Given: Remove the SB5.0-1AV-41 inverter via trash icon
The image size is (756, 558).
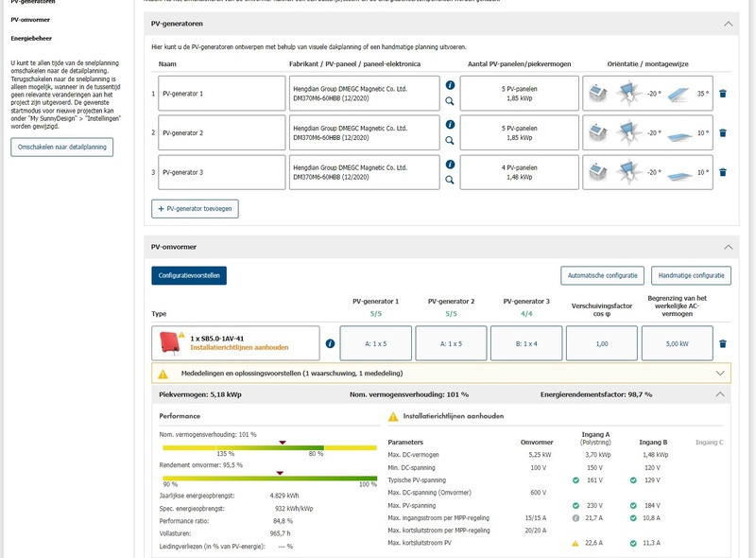Looking at the screenshot, I should 723,344.
